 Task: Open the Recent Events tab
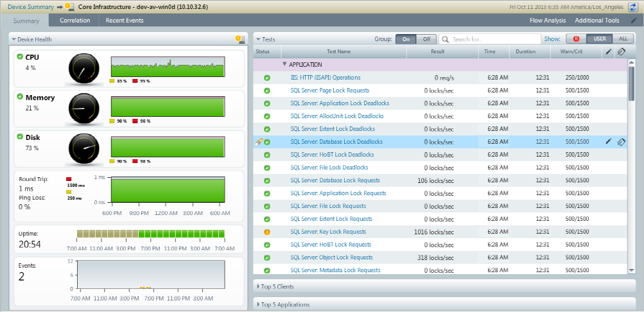(125, 21)
